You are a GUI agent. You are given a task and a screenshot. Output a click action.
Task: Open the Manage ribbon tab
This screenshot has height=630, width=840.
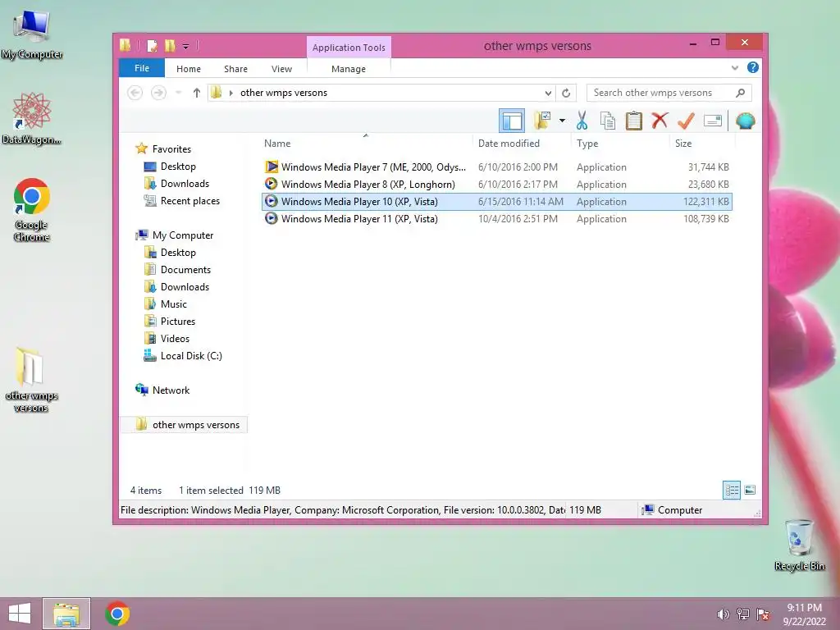[348, 69]
